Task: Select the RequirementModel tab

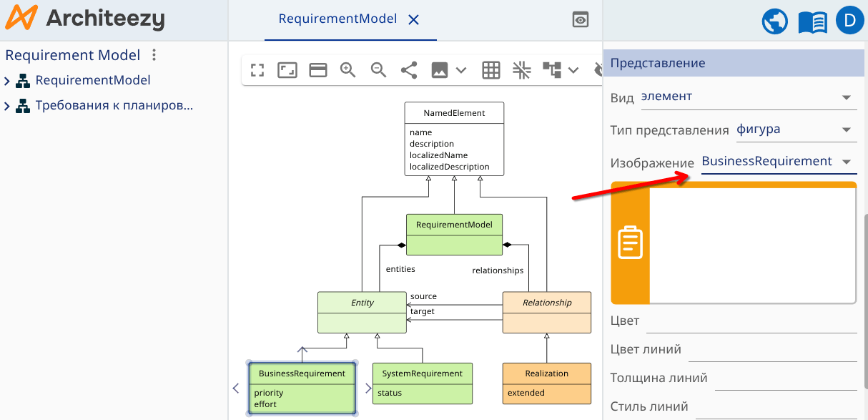Action: click(x=337, y=19)
